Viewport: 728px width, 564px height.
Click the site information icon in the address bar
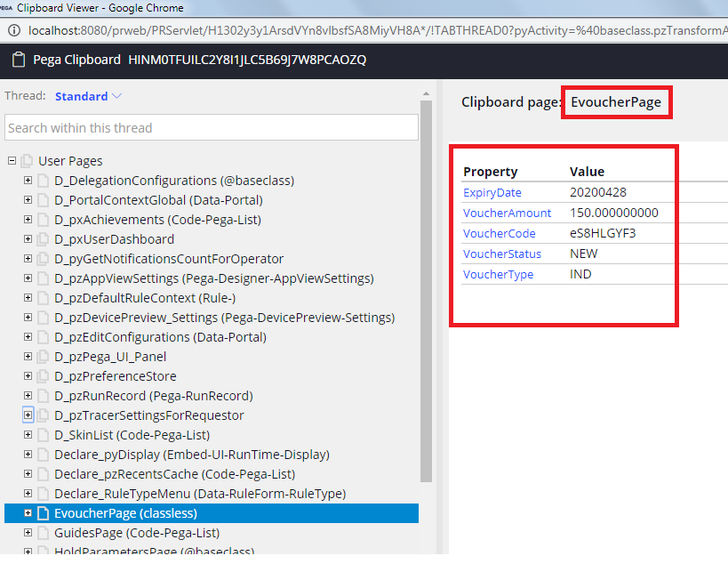[12, 29]
